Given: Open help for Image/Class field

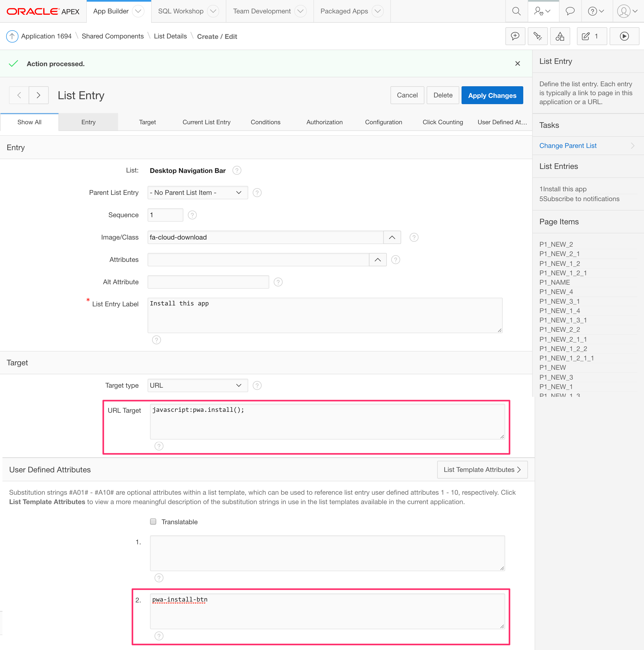Looking at the screenshot, I should point(414,238).
